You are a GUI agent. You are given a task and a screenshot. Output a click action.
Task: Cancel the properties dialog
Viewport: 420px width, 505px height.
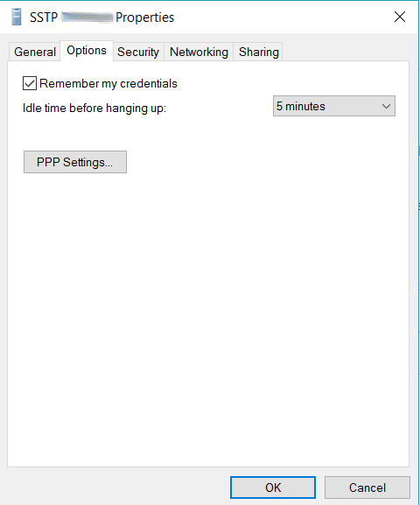click(367, 487)
